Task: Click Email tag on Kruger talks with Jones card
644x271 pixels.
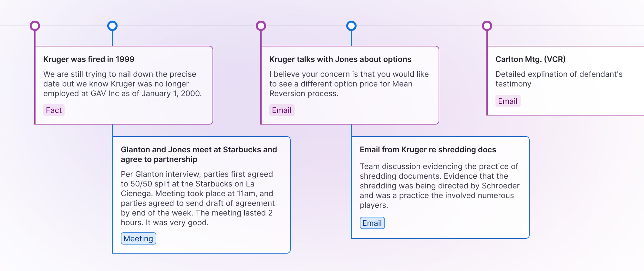Action: click(282, 110)
